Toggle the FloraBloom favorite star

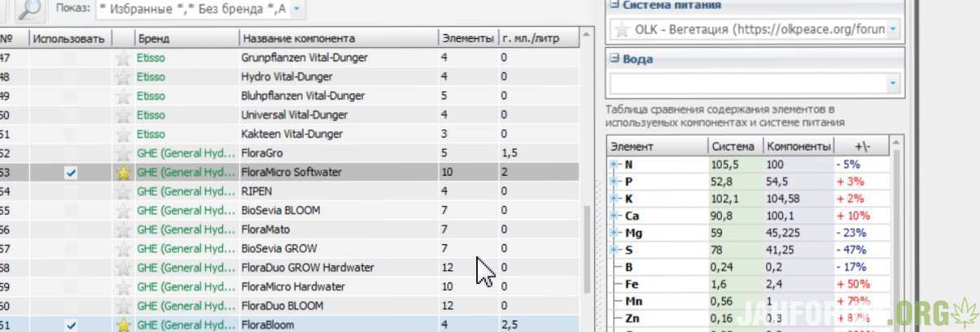(123, 325)
